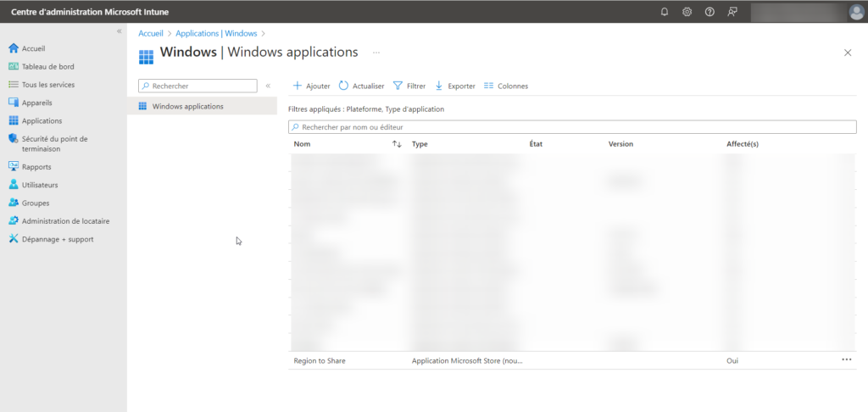The image size is (868, 412).
Task: Sort the list by Nom arrows
Action: [x=397, y=144]
